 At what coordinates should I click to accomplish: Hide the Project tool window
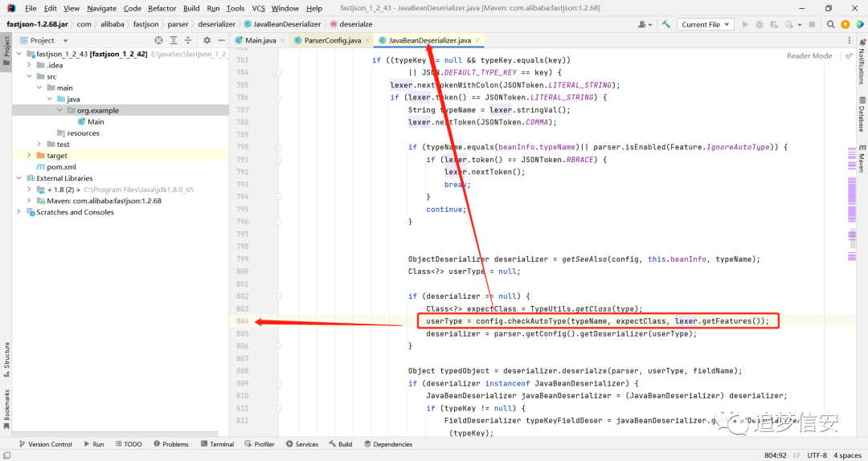click(x=222, y=40)
